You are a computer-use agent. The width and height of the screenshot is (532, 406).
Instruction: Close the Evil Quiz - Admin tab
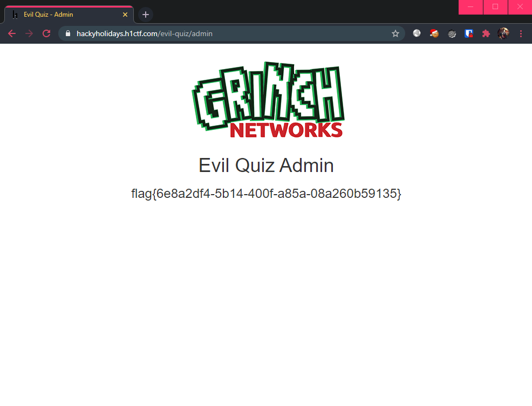pyautogui.click(x=125, y=15)
